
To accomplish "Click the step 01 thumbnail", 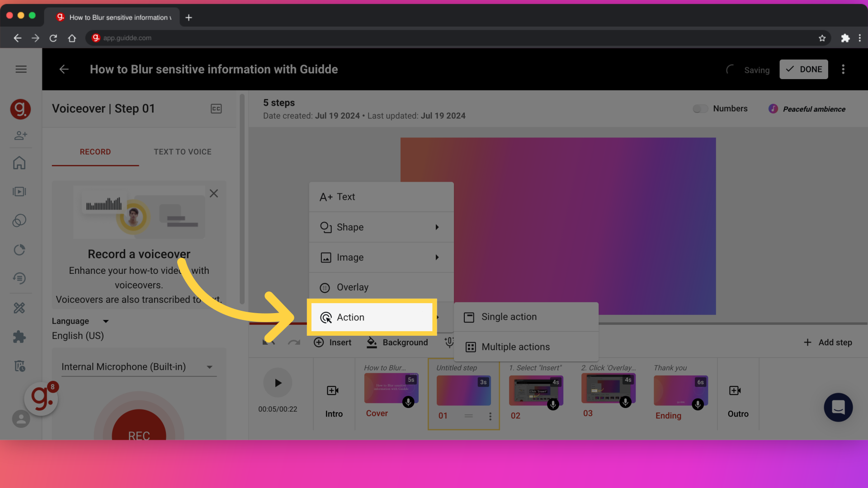I will coord(463,390).
